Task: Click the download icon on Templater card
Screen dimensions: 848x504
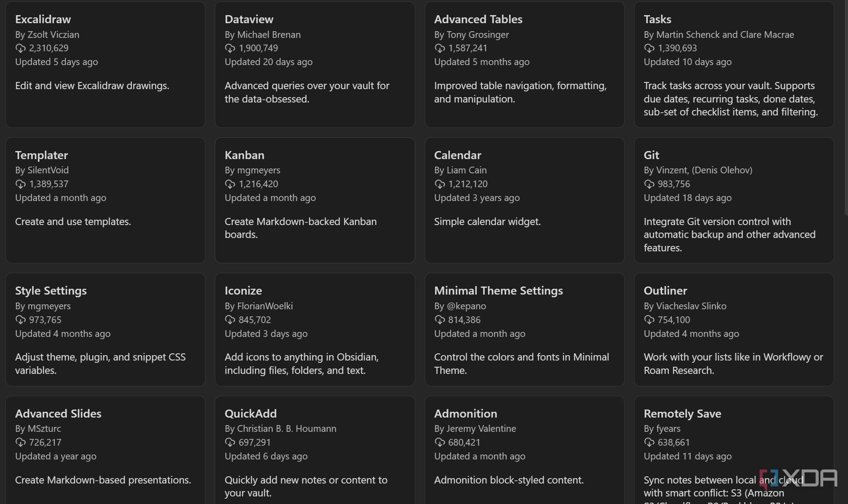Action: [x=20, y=184]
